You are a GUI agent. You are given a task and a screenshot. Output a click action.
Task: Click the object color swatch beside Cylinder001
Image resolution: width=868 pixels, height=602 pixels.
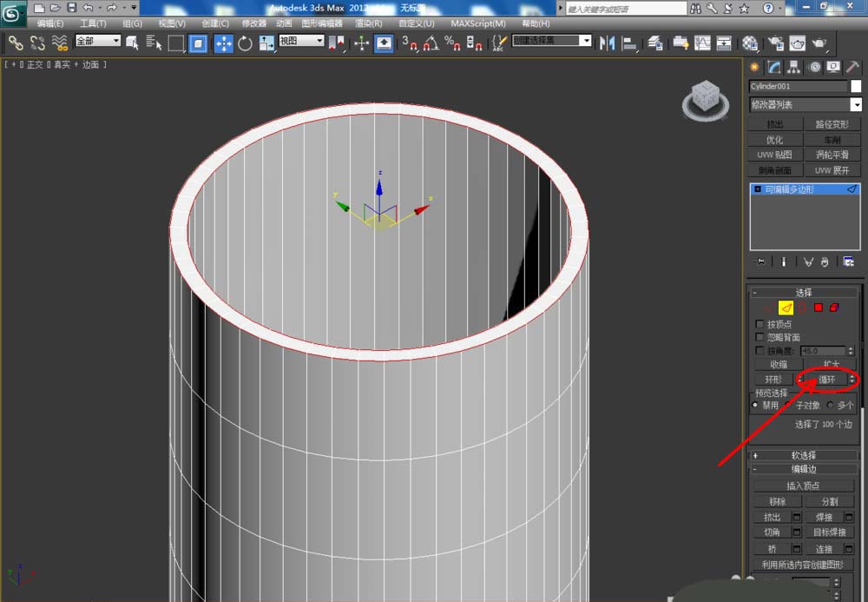pos(856,86)
